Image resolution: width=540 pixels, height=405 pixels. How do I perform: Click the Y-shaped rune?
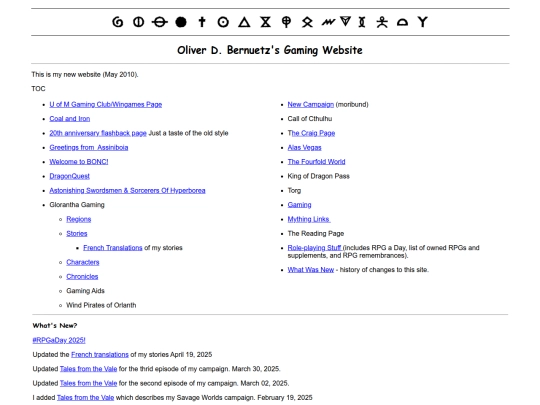click(x=423, y=22)
